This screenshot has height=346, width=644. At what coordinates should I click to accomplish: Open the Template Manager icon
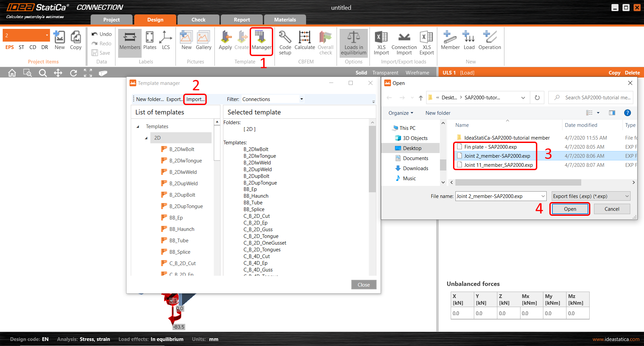(x=261, y=41)
